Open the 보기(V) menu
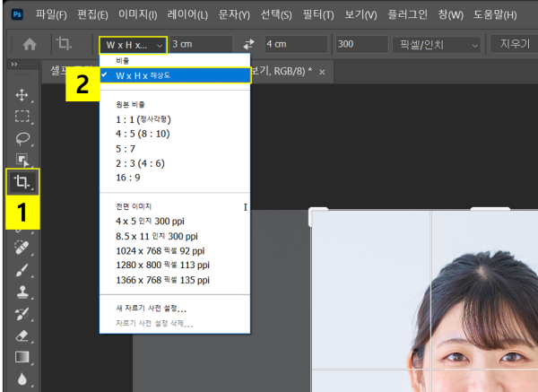538x392 pixels. pos(360,14)
